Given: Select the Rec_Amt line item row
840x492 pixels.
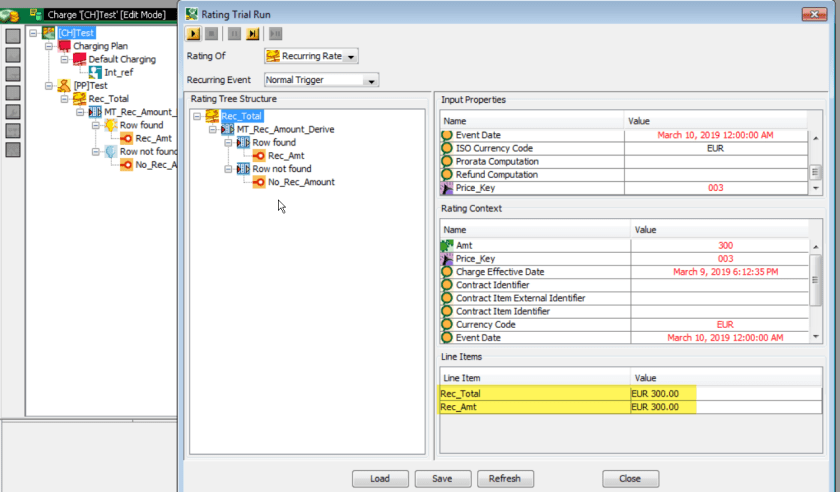Looking at the screenshot, I should point(631,407).
